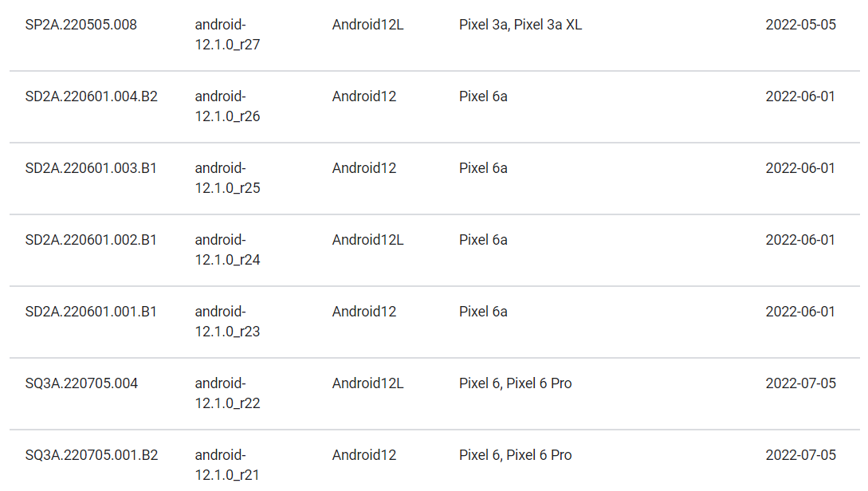868x491 pixels.
Task: Select tag android-12.1.0_r24
Action: point(228,249)
